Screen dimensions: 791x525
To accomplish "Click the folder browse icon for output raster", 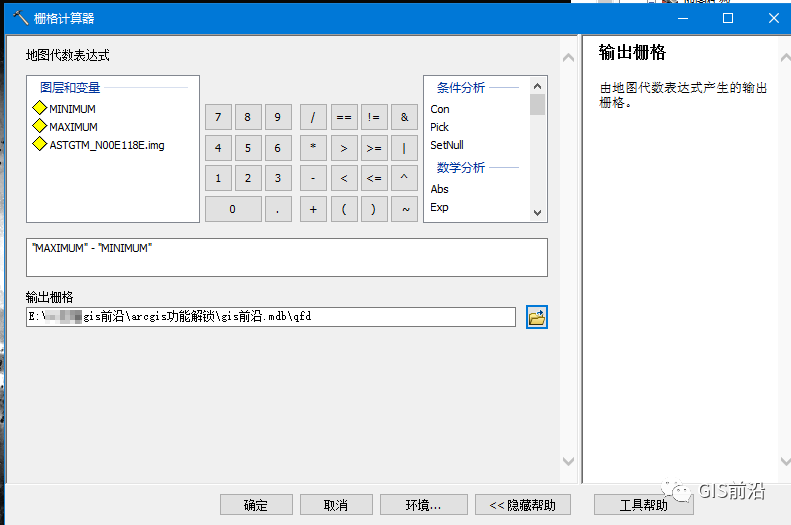I will coord(537,317).
